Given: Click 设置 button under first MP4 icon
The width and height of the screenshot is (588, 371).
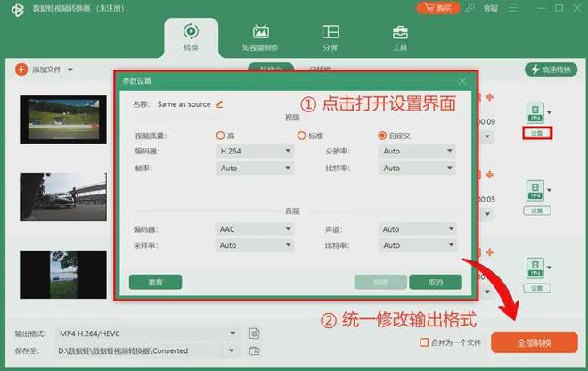Looking at the screenshot, I should (537, 133).
